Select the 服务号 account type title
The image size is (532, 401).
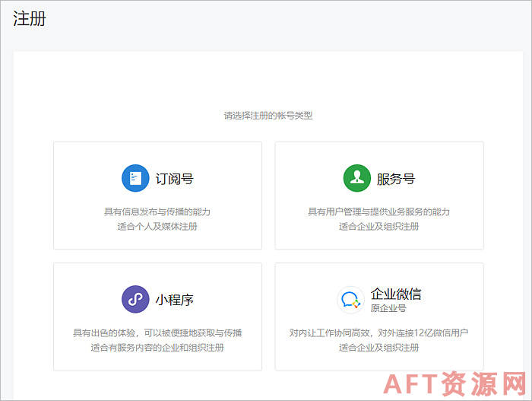(x=395, y=180)
